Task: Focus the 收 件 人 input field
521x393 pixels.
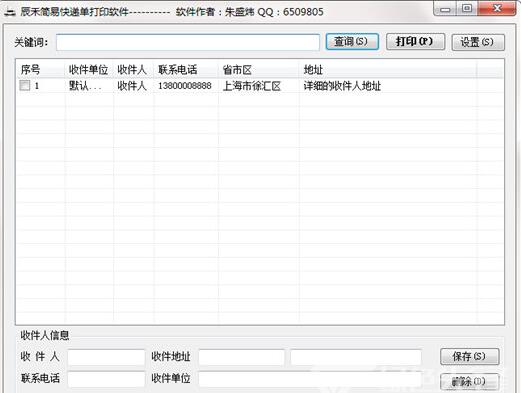Action: pyautogui.click(x=106, y=357)
